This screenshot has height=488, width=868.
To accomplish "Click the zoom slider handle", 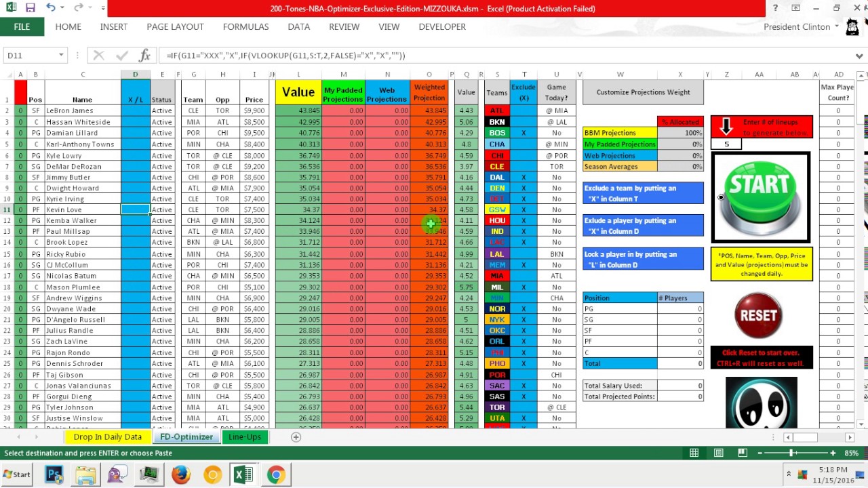I will (x=791, y=453).
